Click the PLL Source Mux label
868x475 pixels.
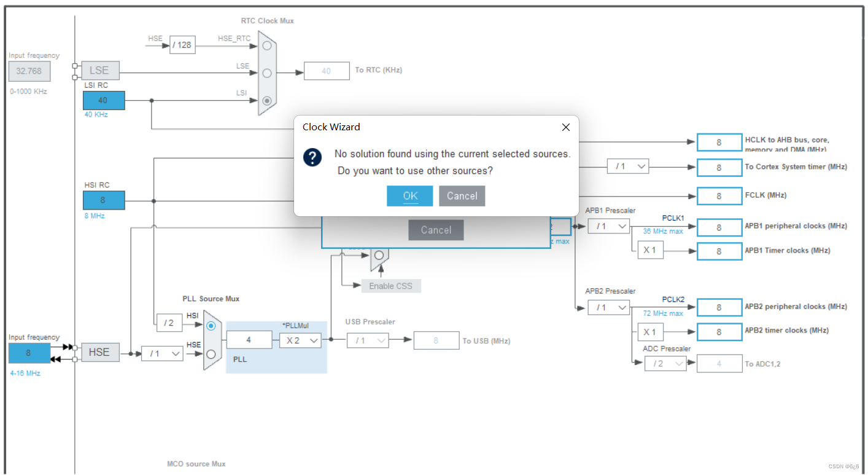(x=211, y=299)
